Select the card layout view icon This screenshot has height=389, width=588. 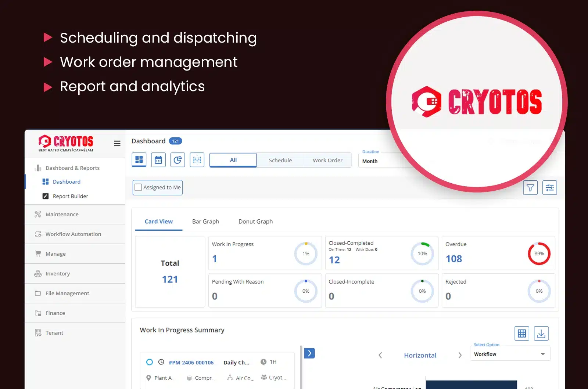pyautogui.click(x=139, y=160)
